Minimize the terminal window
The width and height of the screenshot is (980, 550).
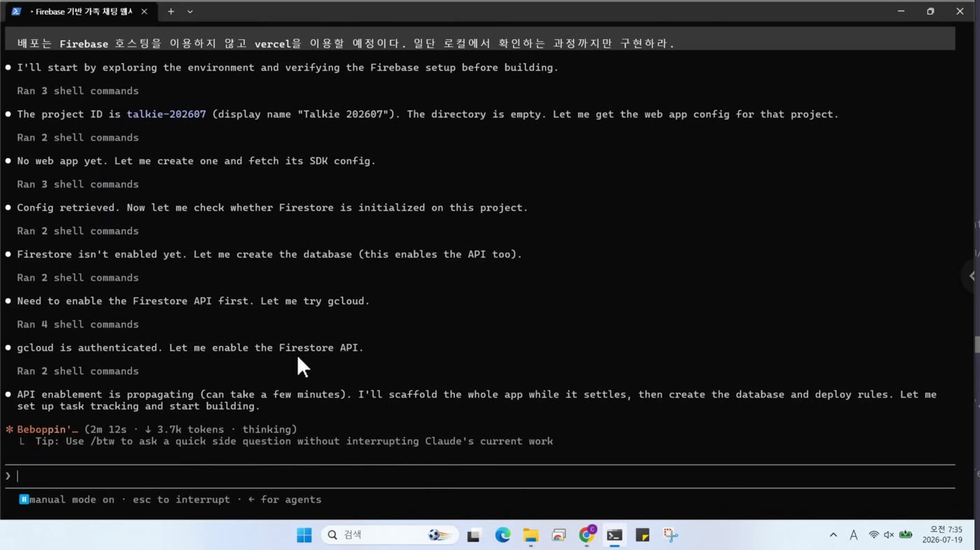coord(901,11)
